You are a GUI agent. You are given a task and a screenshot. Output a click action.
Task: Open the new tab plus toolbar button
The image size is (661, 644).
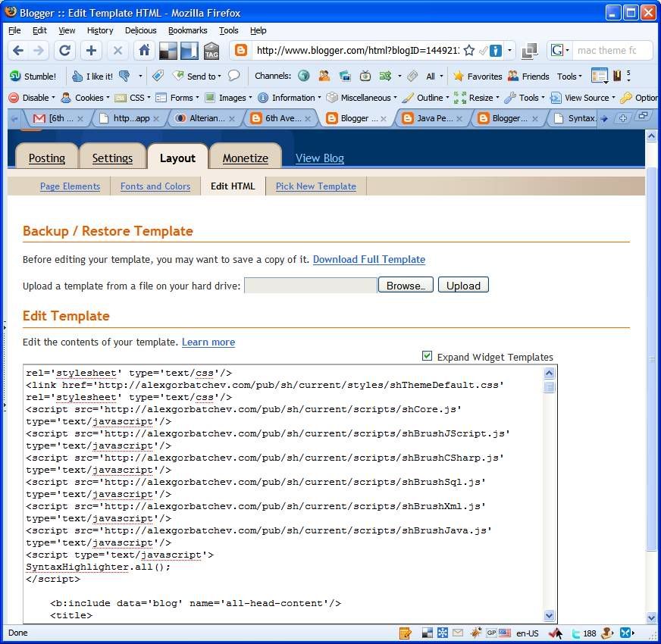[x=91, y=51]
